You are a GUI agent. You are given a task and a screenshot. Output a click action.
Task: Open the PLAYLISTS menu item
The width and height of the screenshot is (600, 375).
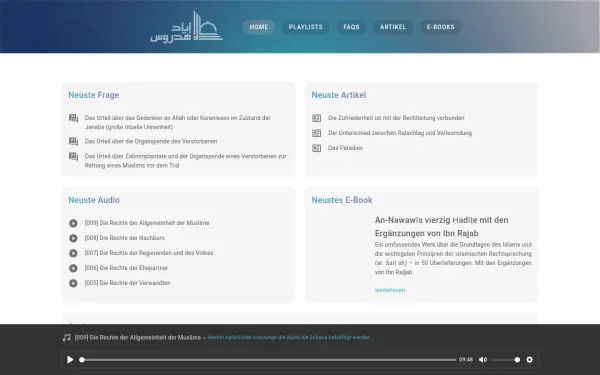[305, 27]
